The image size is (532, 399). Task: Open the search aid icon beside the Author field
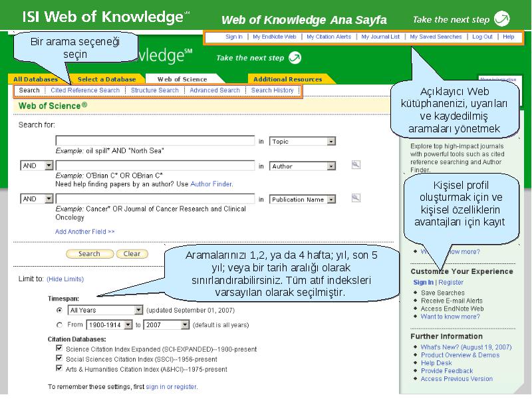coord(356,165)
